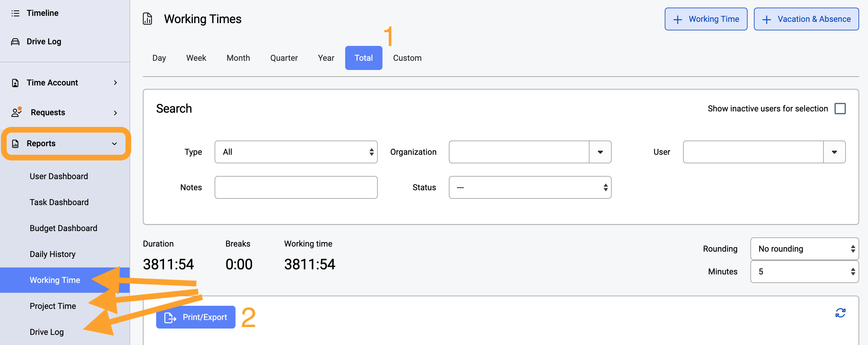Click the Timeline list icon in the sidebar
This screenshot has height=345, width=868.
point(15,13)
